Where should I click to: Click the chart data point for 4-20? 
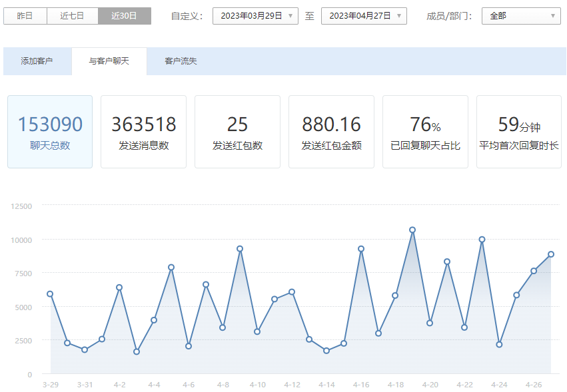pos(430,323)
